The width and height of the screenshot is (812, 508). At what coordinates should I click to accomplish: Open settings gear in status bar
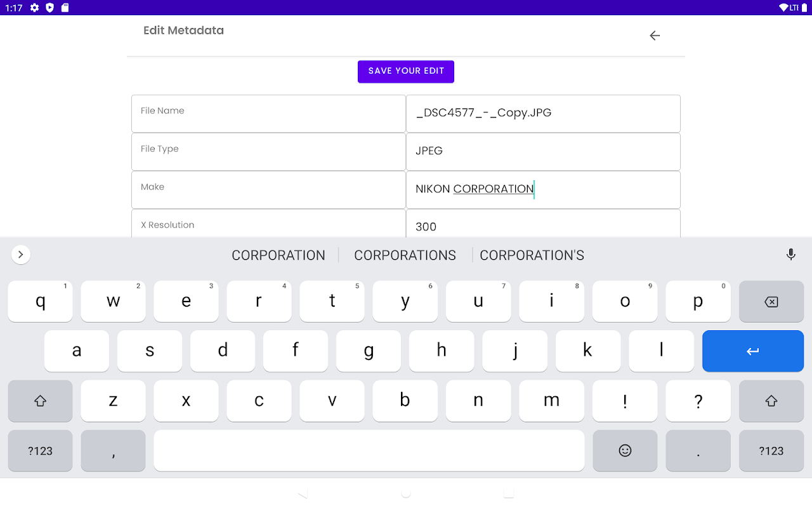tap(34, 8)
